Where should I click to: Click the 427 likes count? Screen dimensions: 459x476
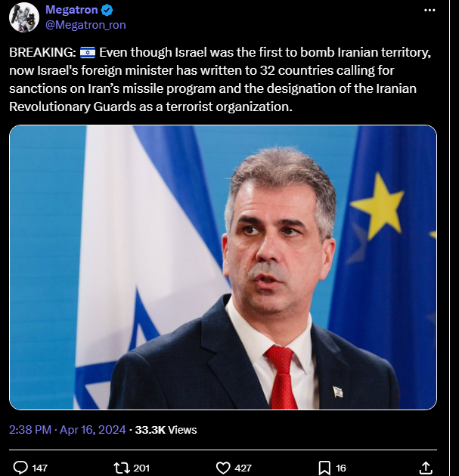(x=243, y=468)
